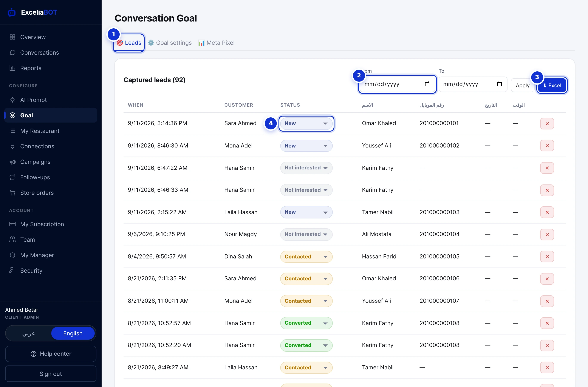The width and height of the screenshot is (588, 387).
Task: Open the Help center
Action: [51, 354]
